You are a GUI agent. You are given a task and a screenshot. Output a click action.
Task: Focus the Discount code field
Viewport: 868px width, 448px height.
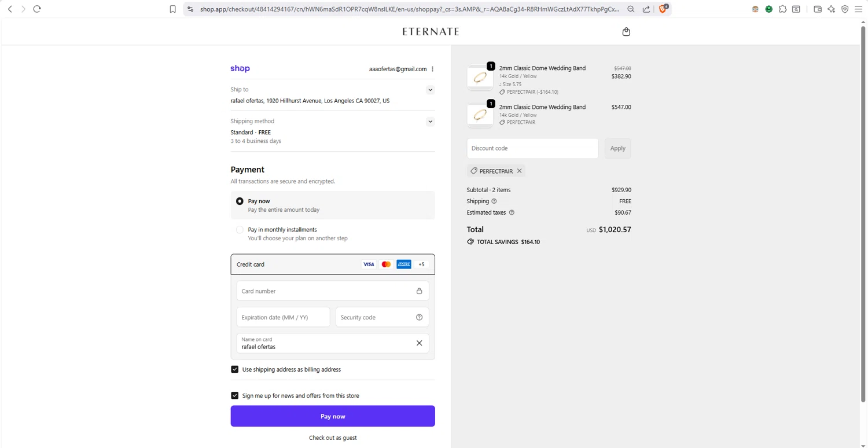[x=532, y=149]
